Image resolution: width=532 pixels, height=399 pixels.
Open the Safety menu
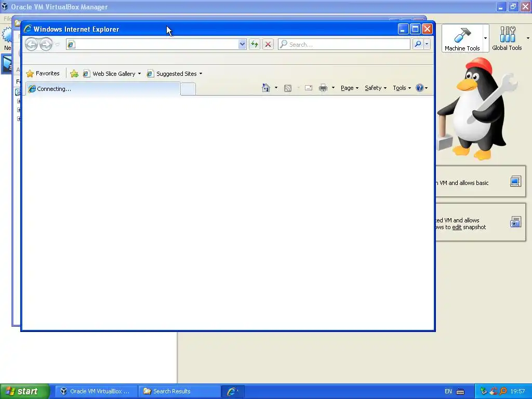point(376,88)
